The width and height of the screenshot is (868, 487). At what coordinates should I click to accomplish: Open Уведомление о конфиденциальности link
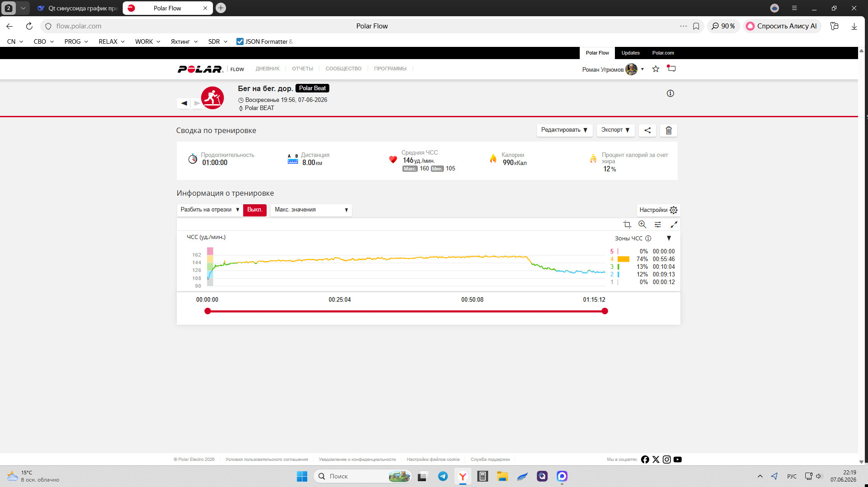point(357,459)
